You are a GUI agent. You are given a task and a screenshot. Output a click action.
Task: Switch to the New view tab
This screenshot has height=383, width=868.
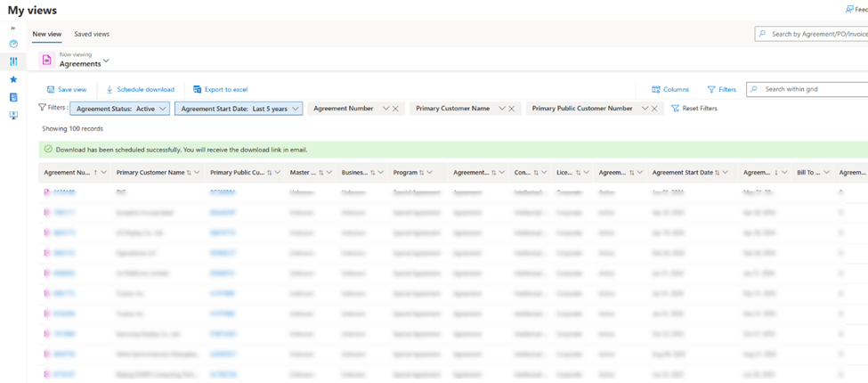pyautogui.click(x=47, y=34)
